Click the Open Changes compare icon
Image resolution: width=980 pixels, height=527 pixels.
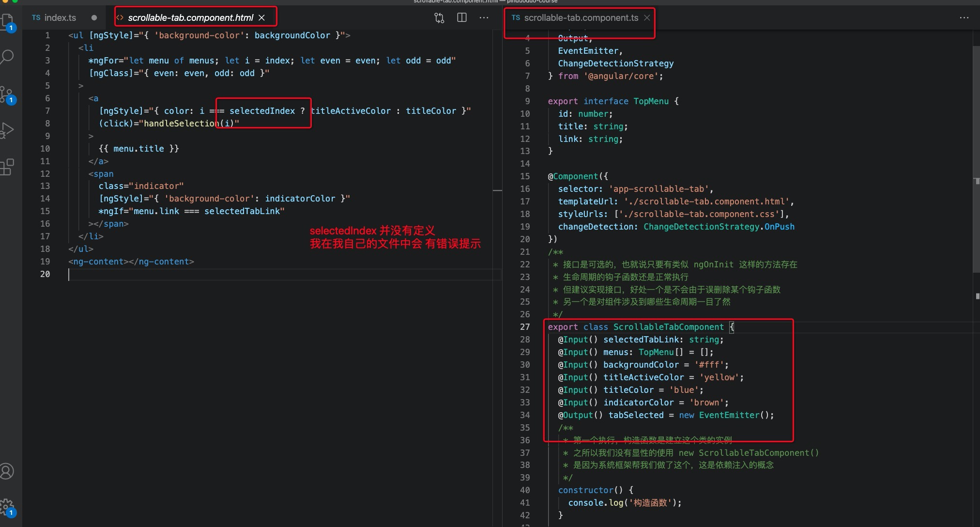tap(439, 18)
